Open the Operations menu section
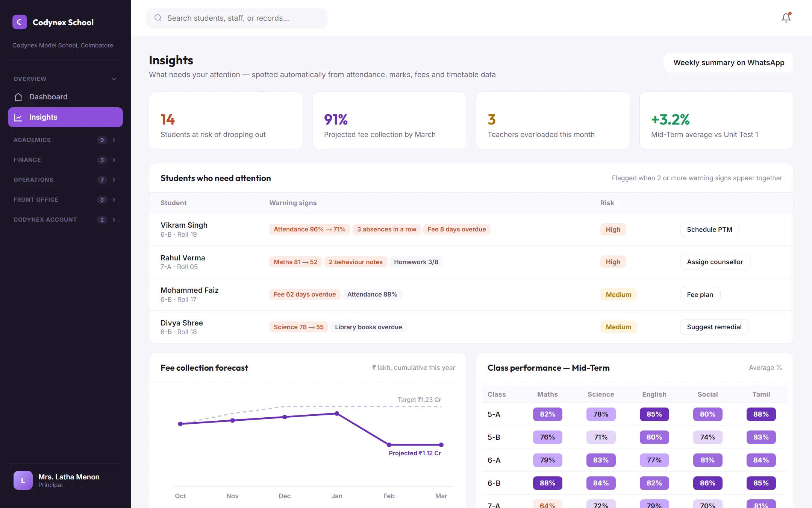This screenshot has height=508, width=812. 65,180
